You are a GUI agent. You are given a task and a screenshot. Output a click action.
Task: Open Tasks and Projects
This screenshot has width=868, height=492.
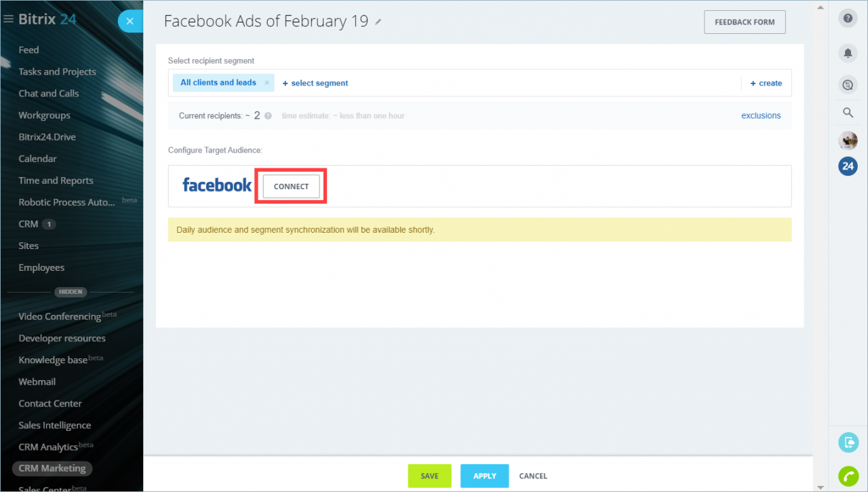[58, 72]
